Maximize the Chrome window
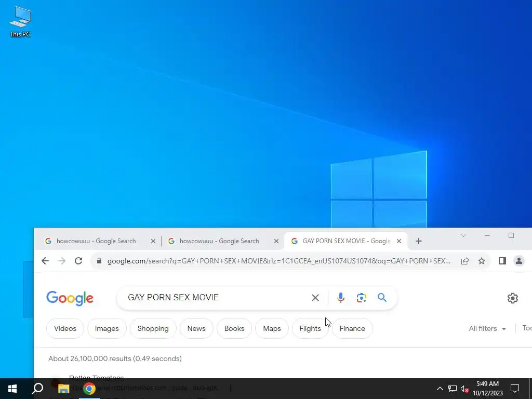 pos(511,235)
